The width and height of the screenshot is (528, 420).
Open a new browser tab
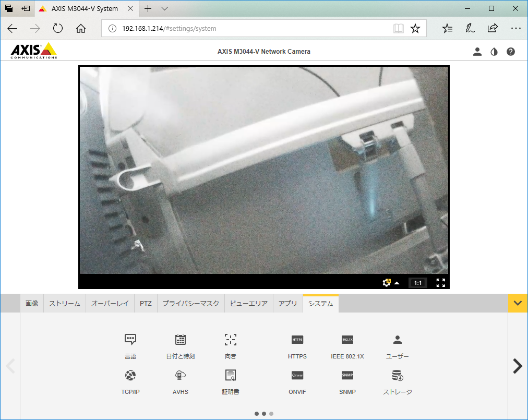point(148,8)
